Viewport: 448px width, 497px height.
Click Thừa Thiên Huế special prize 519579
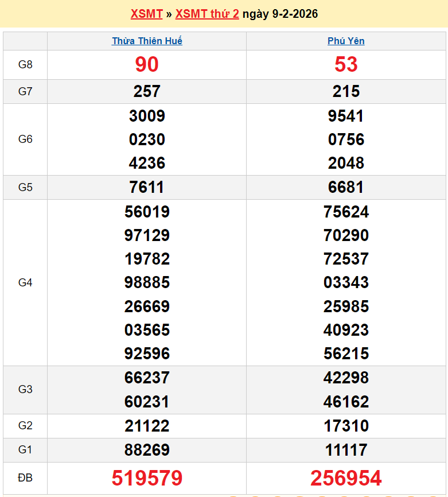click(147, 478)
